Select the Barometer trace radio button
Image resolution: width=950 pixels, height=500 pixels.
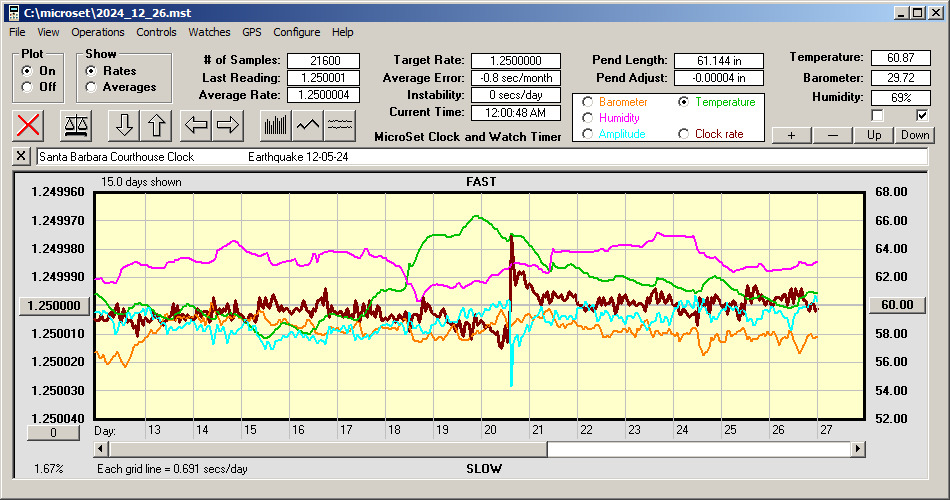click(x=586, y=102)
